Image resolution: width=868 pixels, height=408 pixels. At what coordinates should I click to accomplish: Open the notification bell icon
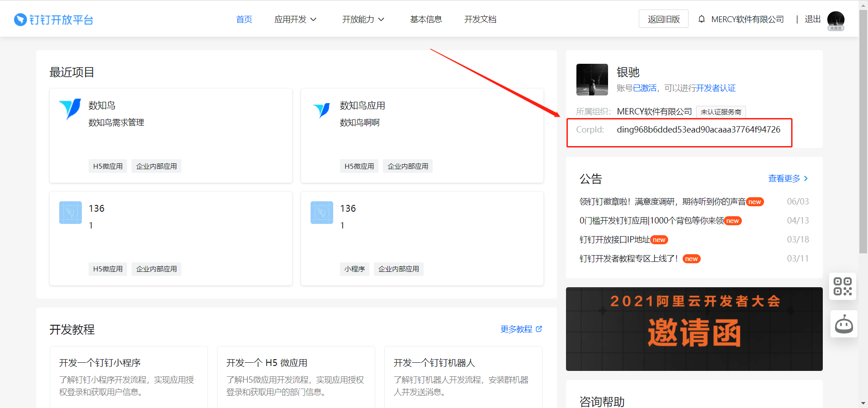click(x=701, y=19)
